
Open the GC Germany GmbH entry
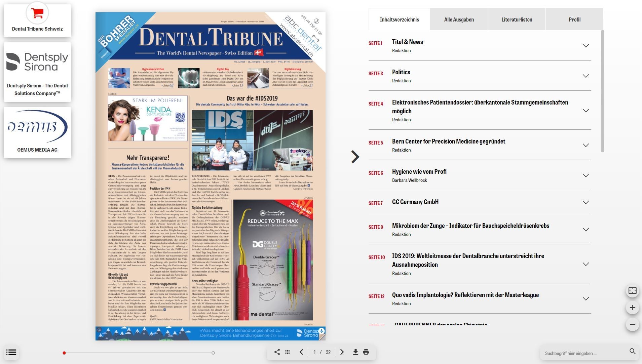(x=415, y=202)
